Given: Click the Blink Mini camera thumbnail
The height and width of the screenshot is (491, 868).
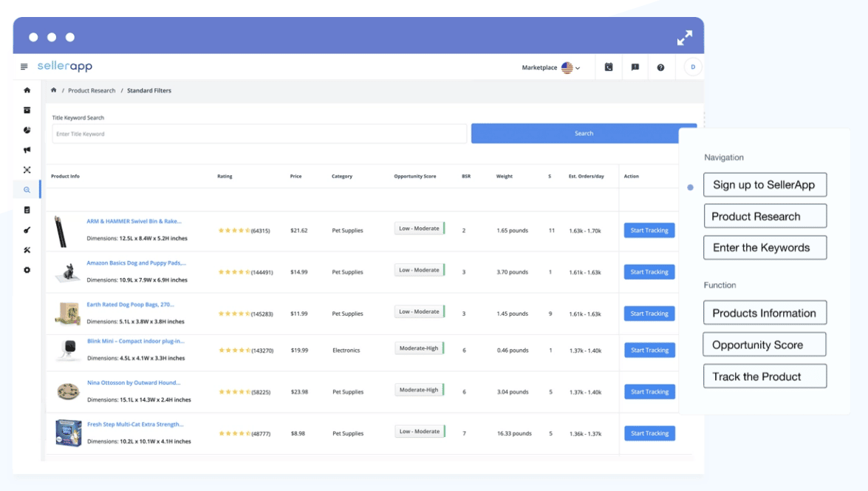Looking at the screenshot, I should (x=69, y=351).
